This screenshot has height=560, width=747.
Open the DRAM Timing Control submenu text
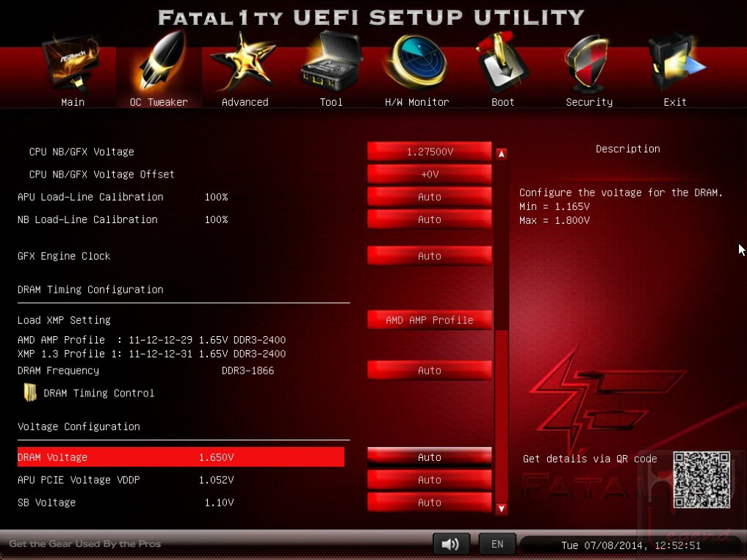click(99, 393)
